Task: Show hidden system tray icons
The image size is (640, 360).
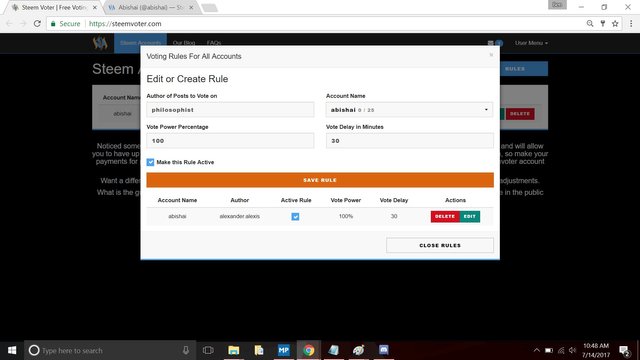Action: click(x=537, y=350)
